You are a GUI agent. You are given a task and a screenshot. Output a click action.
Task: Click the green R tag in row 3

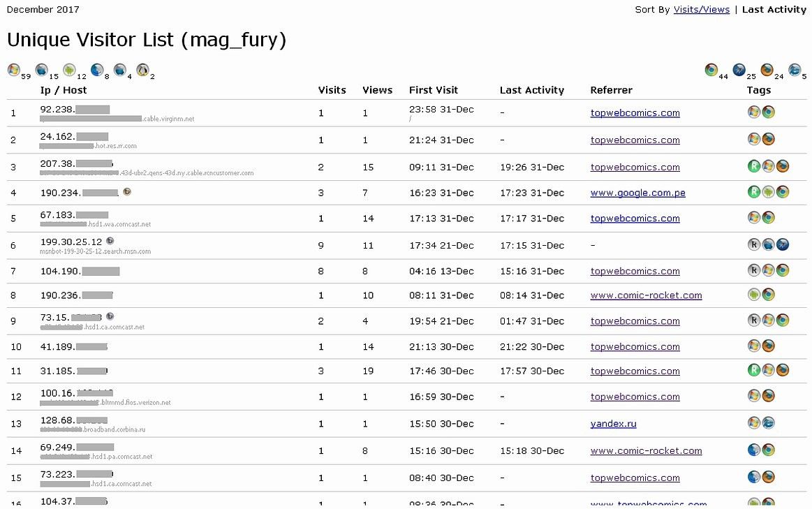pos(754,165)
